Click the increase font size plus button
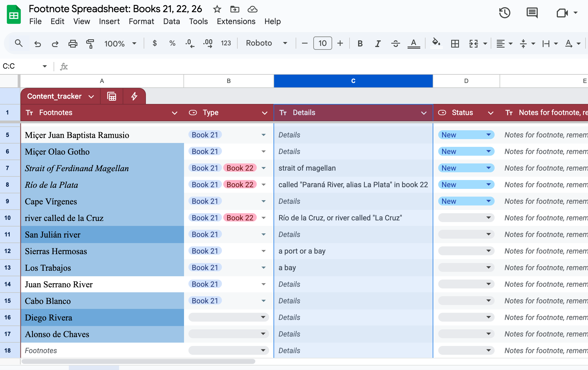 [x=340, y=43]
